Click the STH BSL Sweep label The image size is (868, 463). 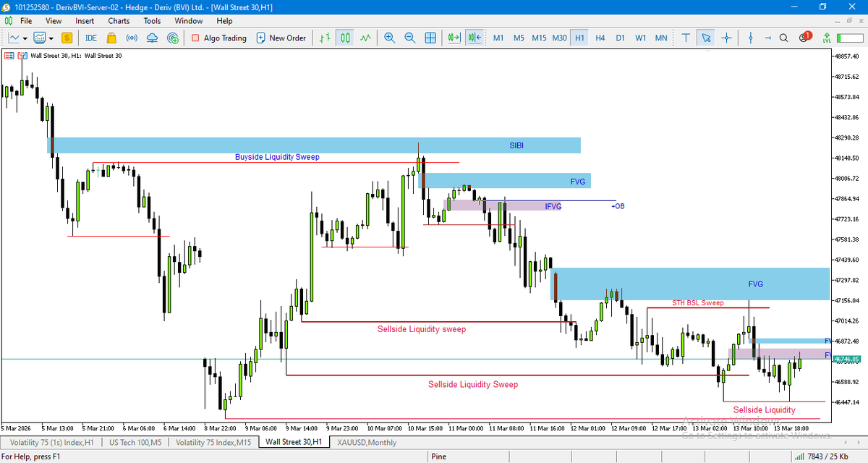698,303
